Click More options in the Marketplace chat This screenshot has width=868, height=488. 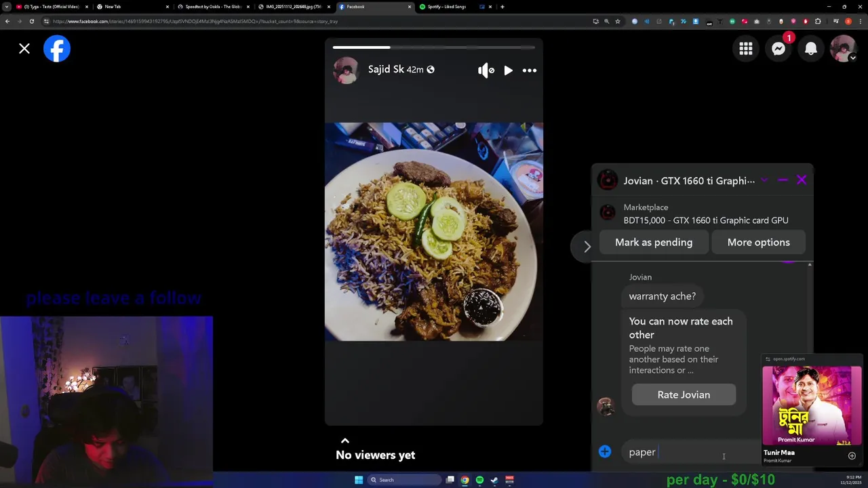(758, 243)
